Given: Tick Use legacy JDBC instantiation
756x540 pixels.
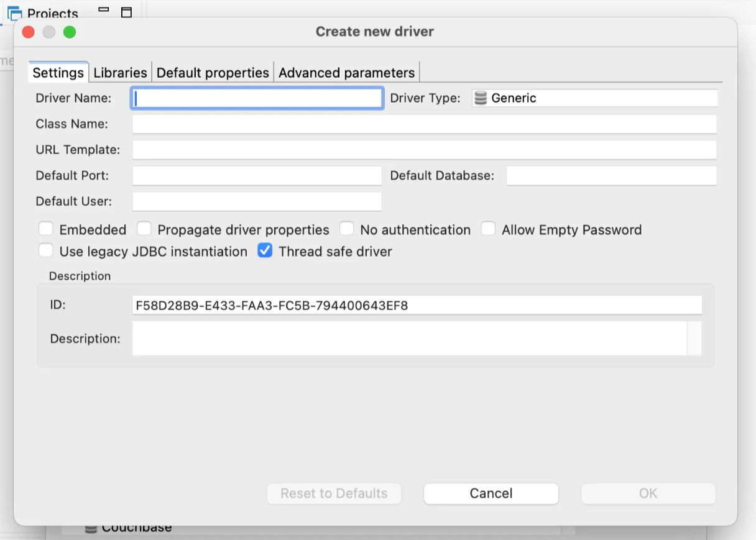Looking at the screenshot, I should pyautogui.click(x=45, y=251).
